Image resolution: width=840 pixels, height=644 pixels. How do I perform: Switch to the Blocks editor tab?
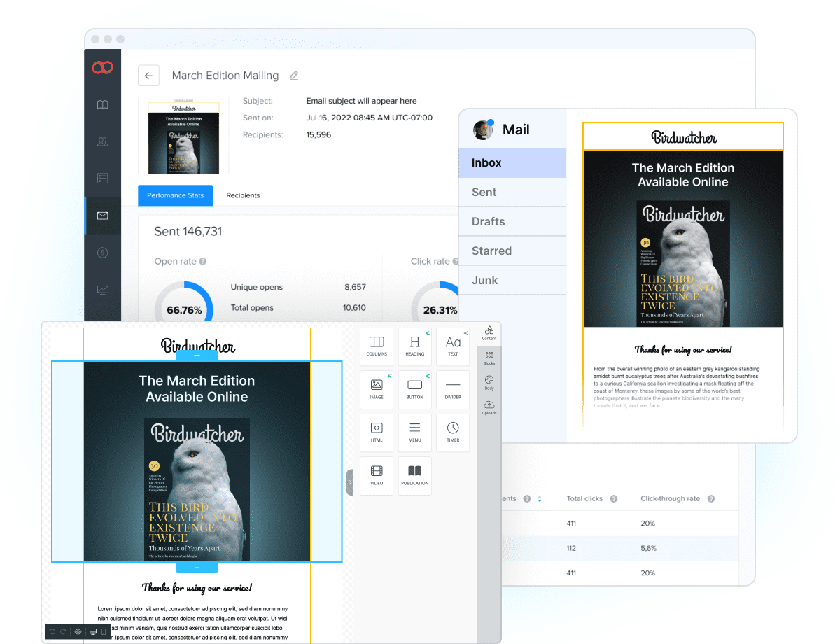[489, 358]
